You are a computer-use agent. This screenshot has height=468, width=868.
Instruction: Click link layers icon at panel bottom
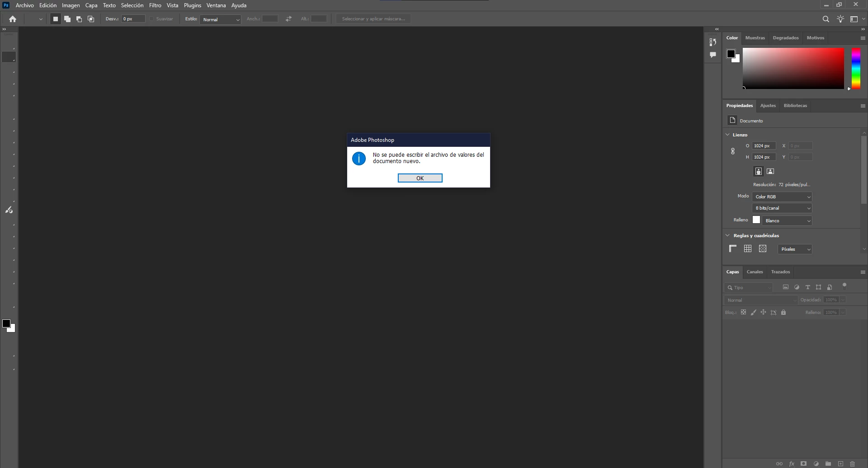(x=779, y=463)
